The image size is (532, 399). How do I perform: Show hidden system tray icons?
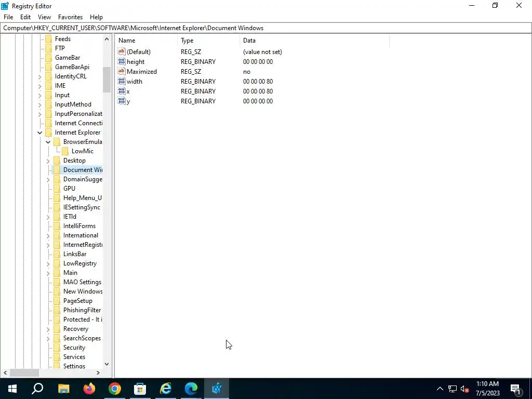click(440, 389)
